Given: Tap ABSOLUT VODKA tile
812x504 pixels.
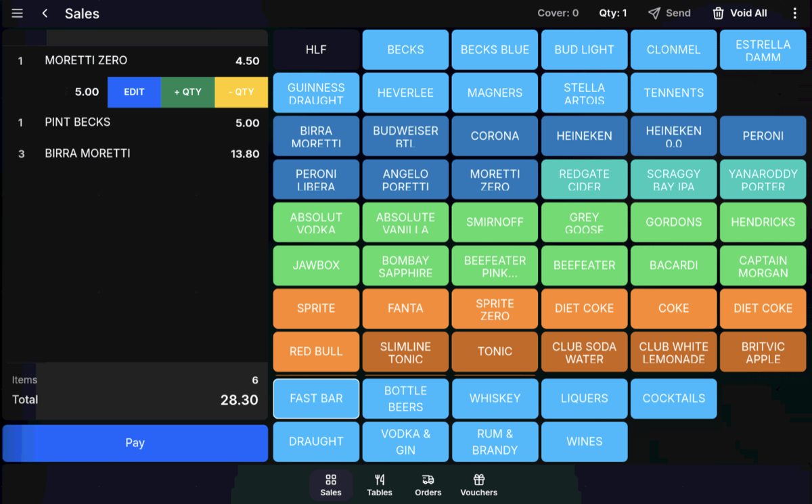Looking at the screenshot, I should pyautogui.click(x=316, y=223).
